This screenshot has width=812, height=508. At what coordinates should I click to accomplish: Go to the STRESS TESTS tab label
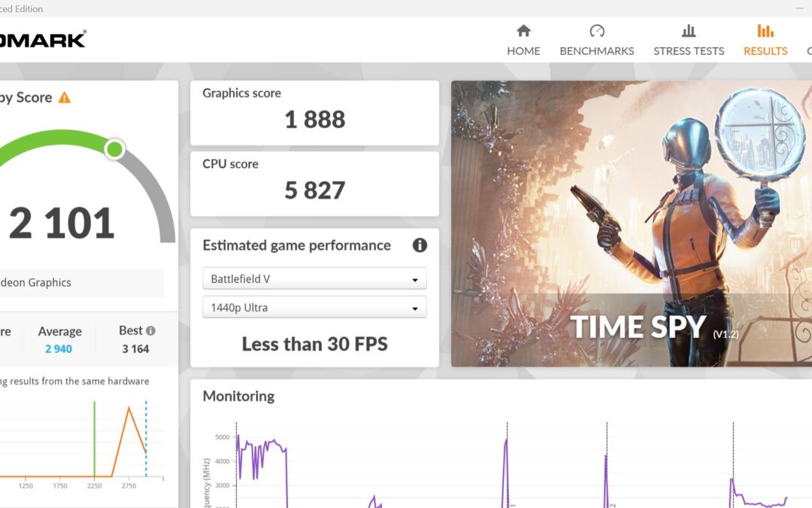coord(689,51)
